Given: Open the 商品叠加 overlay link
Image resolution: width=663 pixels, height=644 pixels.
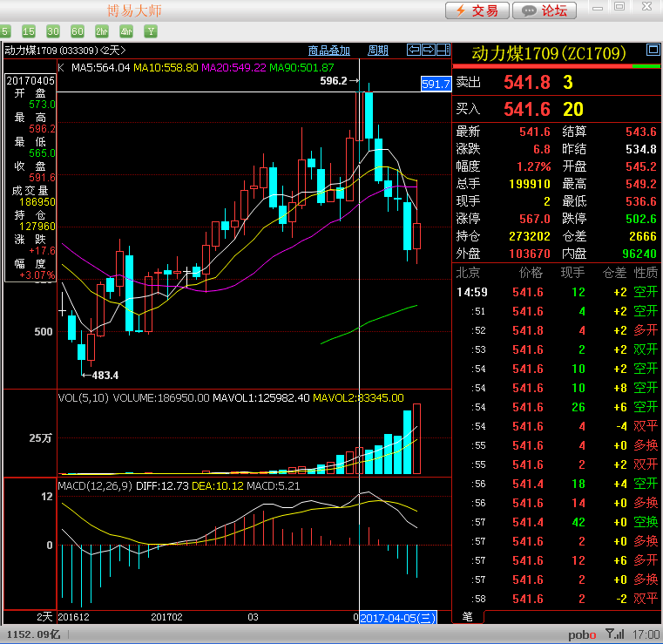Looking at the screenshot, I should (x=329, y=51).
